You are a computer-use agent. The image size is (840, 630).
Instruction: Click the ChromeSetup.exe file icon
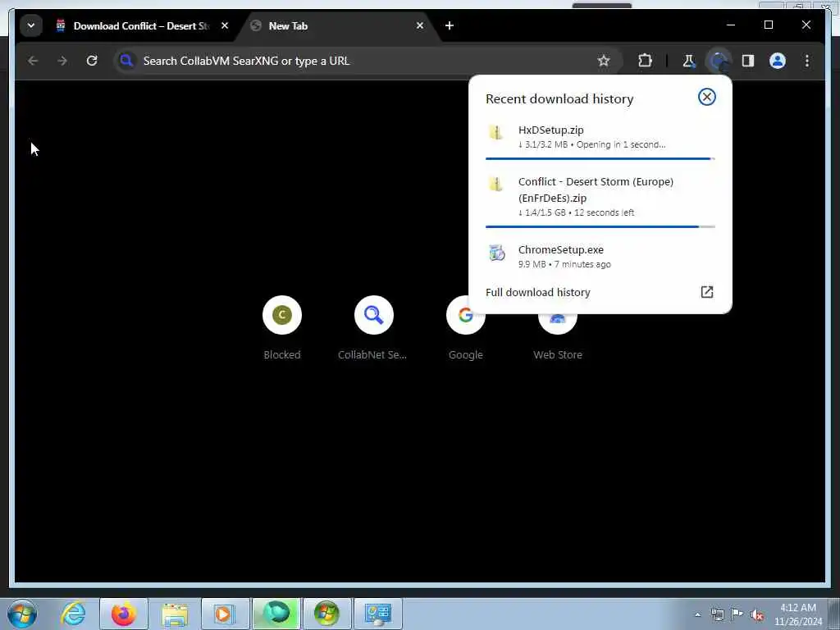tap(496, 253)
